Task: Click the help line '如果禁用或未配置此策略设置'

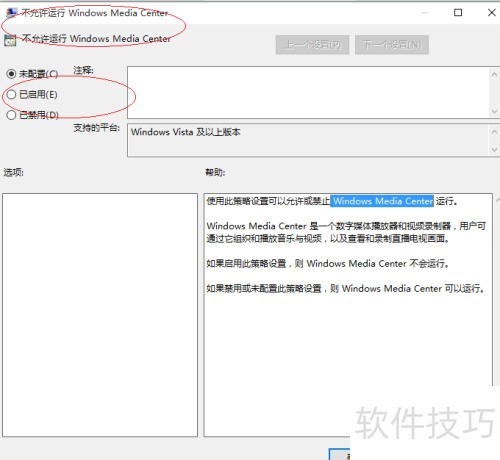Action: pyautogui.click(x=345, y=288)
